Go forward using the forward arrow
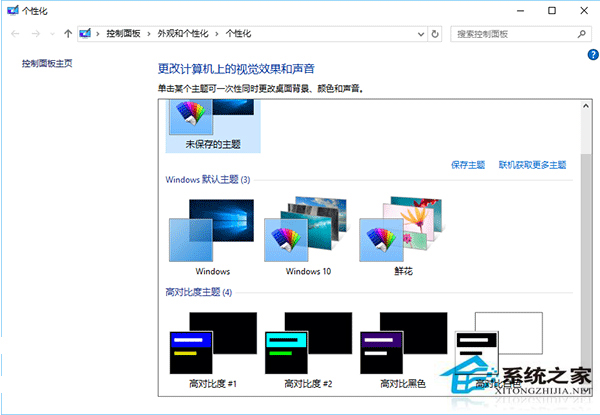600x415 pixels. [36, 34]
